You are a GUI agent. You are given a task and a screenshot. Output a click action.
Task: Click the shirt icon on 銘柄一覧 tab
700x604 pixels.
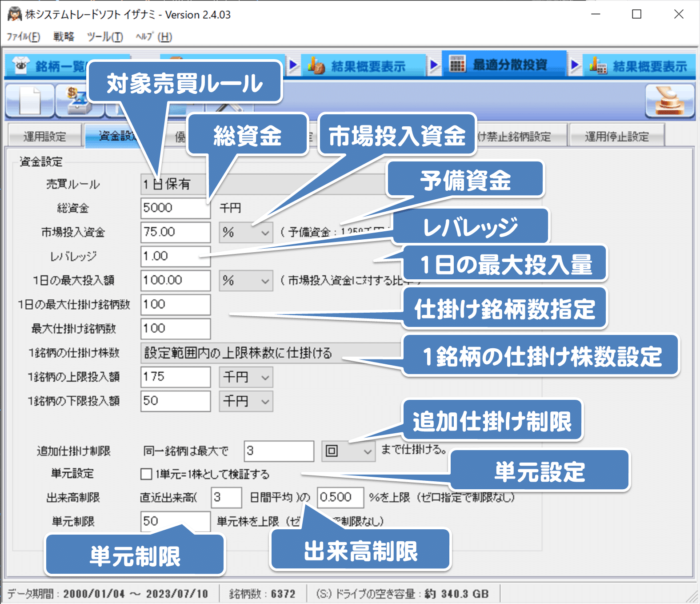pyautogui.click(x=21, y=66)
